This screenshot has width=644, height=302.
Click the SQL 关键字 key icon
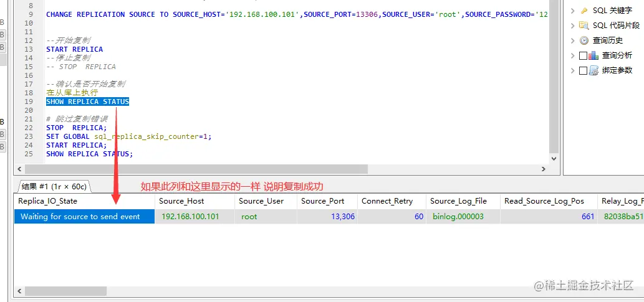tap(584, 11)
